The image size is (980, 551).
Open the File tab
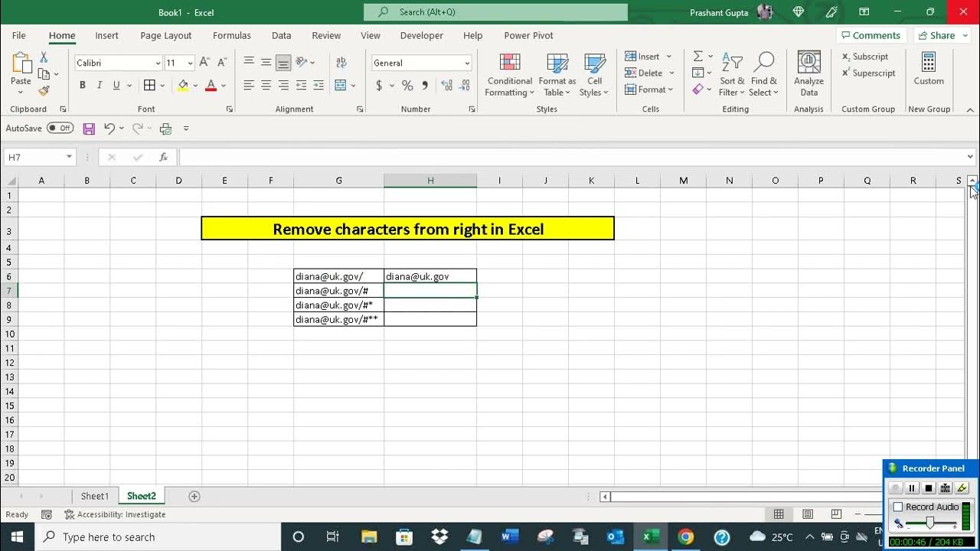tap(19, 35)
